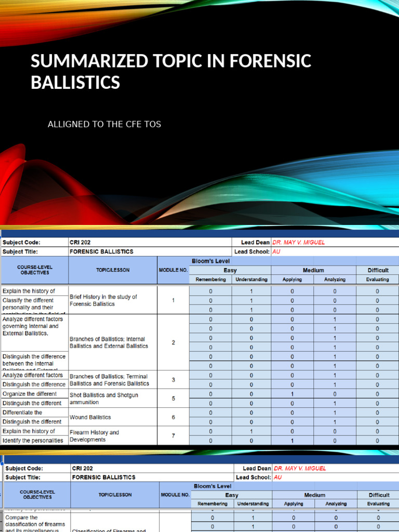The height and width of the screenshot is (532, 399).
Task: Select "COURSE-LEVEL OBJECTIVES" header in second slide
Action: (x=35, y=270)
